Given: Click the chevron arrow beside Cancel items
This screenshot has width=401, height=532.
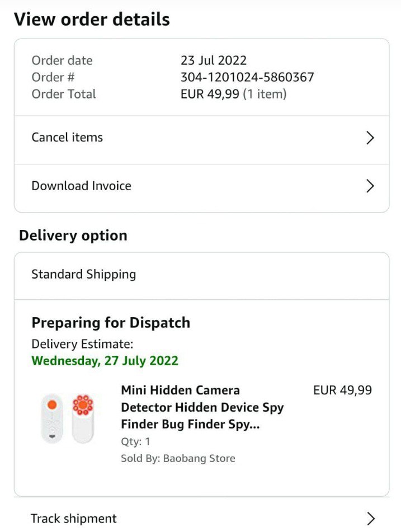Looking at the screenshot, I should click(369, 138).
